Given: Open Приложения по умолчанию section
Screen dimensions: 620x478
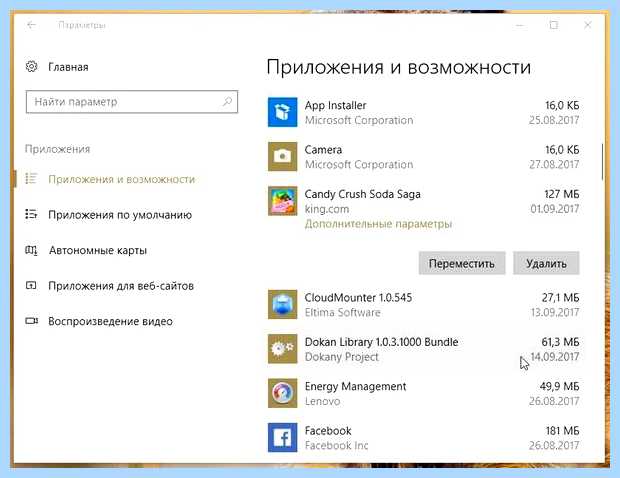Looking at the screenshot, I should click(x=120, y=215).
